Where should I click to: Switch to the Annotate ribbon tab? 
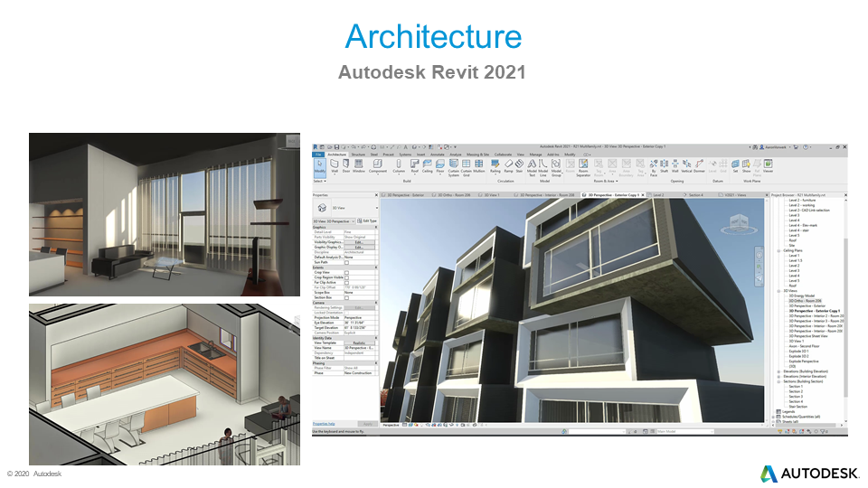click(438, 155)
